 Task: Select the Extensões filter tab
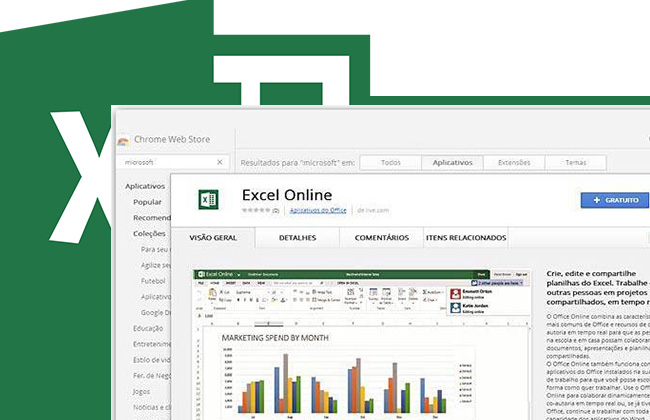pos(514,163)
